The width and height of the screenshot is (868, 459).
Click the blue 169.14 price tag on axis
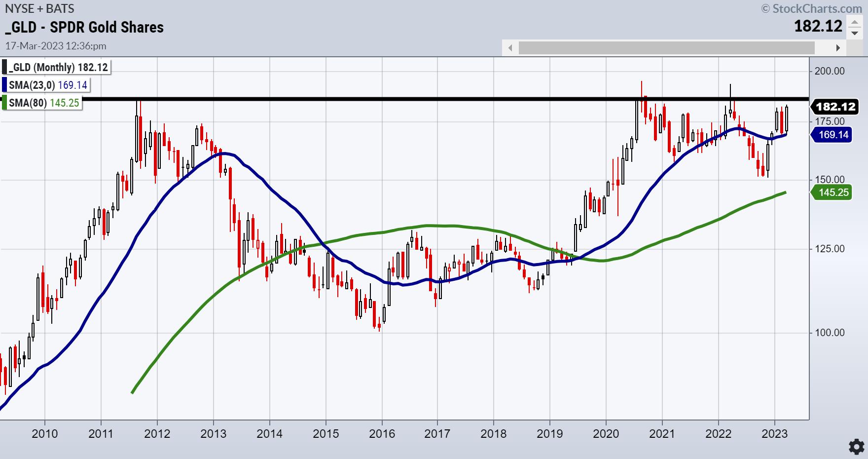(x=833, y=134)
